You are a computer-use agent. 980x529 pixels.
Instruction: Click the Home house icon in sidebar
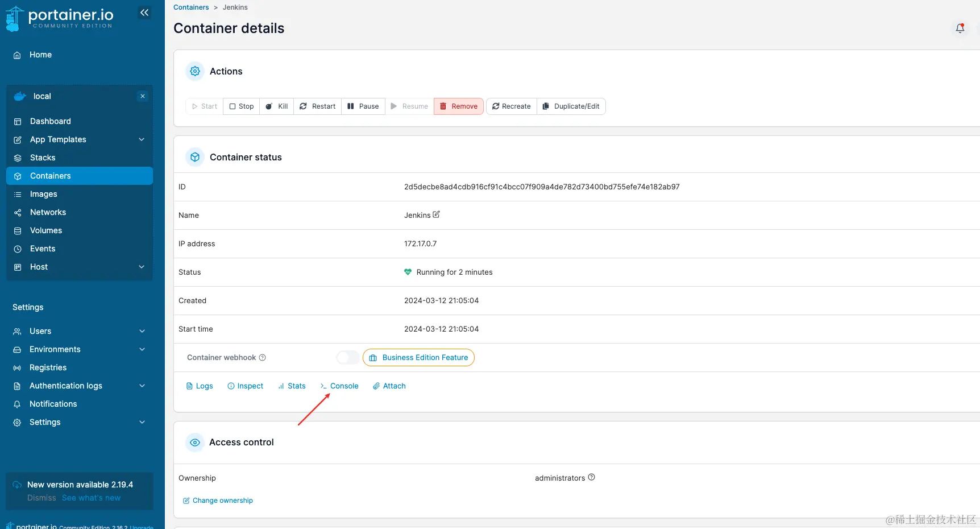(x=17, y=55)
